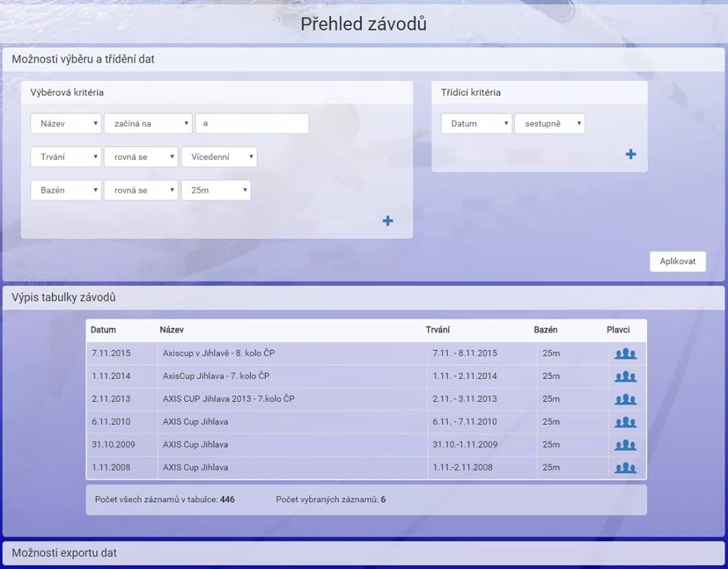The width and height of the screenshot is (728, 569).
Task: Click the Aplikovat button
Action: click(677, 262)
